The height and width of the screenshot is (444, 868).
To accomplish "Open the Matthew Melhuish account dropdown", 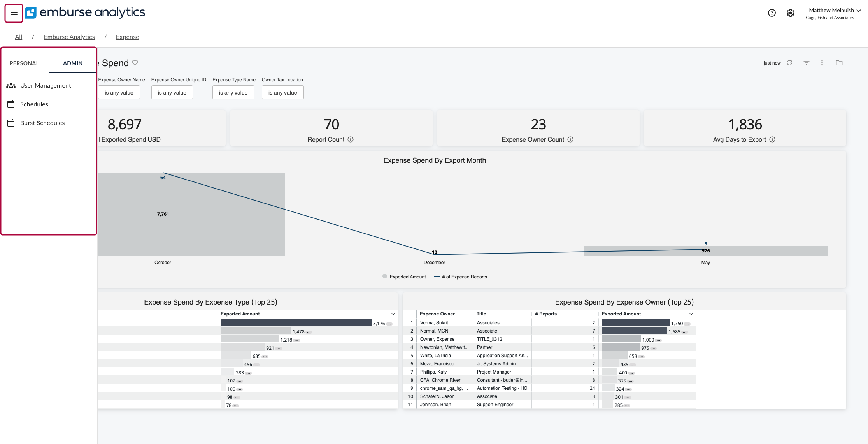I will 834,10.
